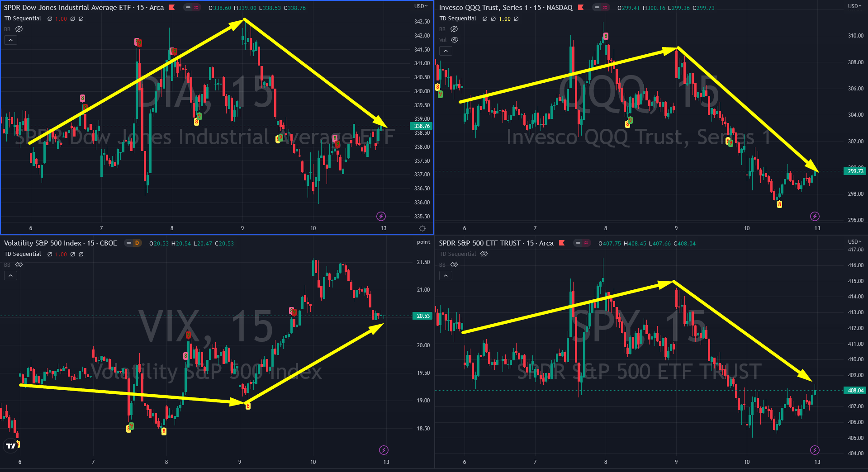
Task: Open the USD currency dropdown on QQQ chart
Action: tap(854, 6)
